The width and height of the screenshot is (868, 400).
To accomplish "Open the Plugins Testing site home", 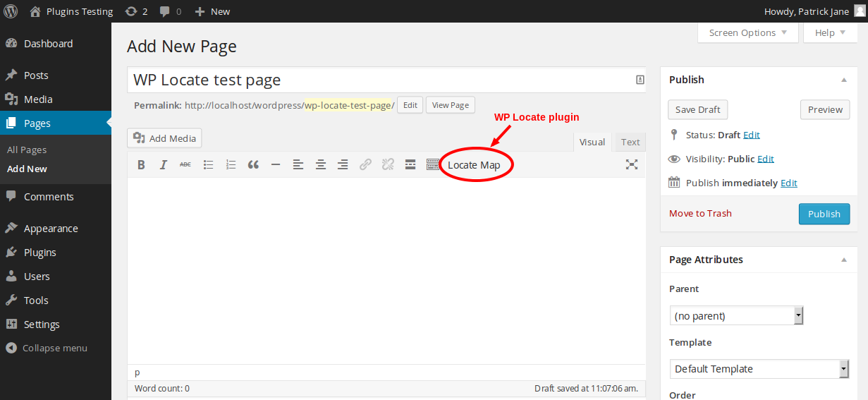I will click(x=71, y=11).
